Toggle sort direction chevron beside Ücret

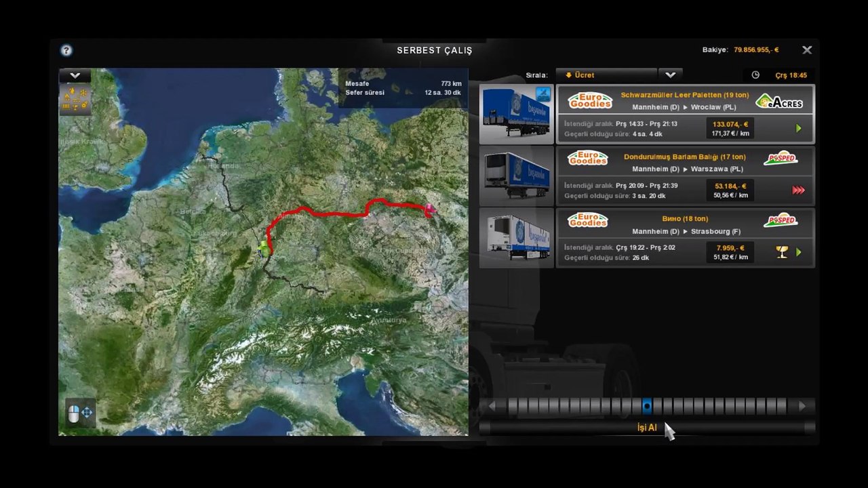pos(670,75)
